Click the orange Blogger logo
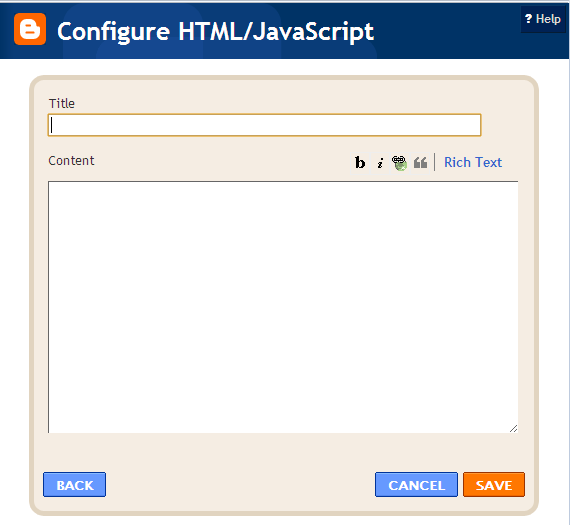 tap(30, 29)
